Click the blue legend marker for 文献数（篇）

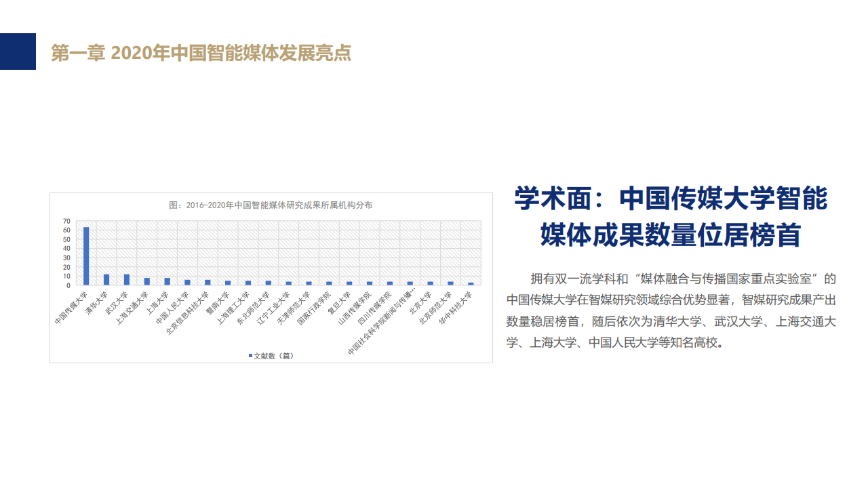point(250,355)
